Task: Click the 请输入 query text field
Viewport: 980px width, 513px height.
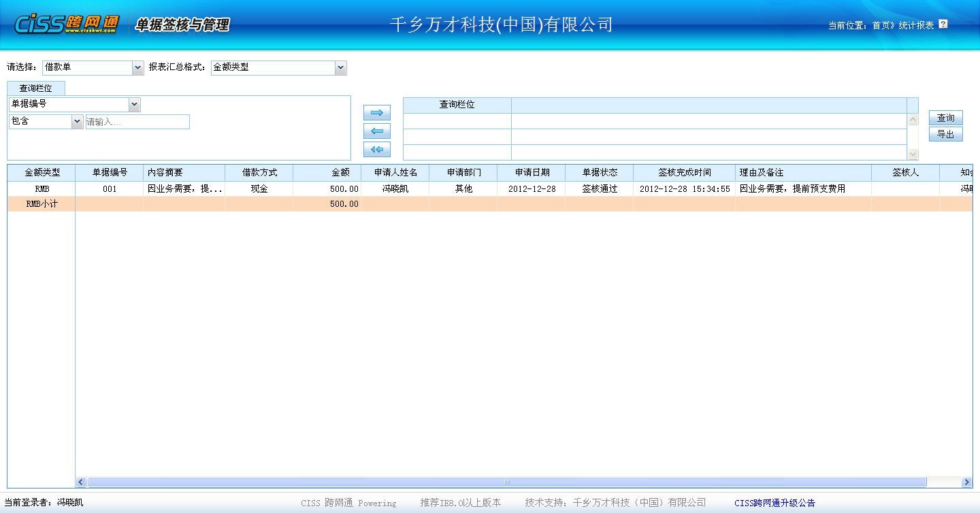Action: 137,122
